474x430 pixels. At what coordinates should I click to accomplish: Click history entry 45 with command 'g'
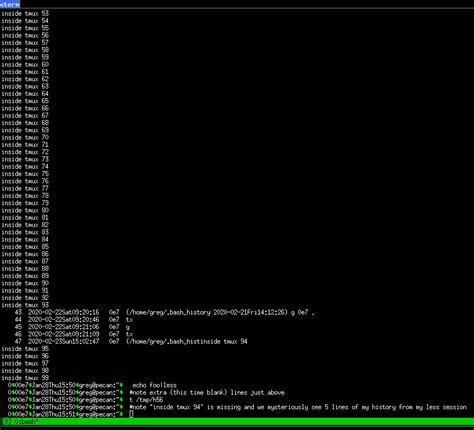[x=72, y=327]
